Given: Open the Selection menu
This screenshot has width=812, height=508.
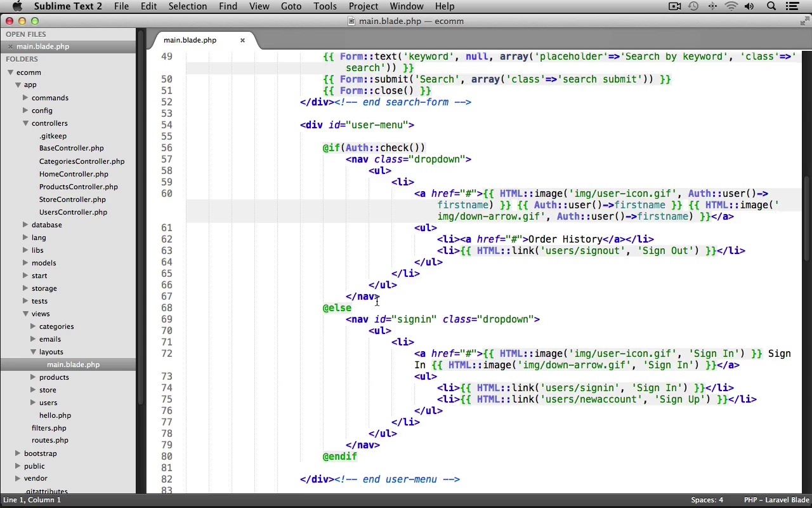Looking at the screenshot, I should (x=188, y=6).
